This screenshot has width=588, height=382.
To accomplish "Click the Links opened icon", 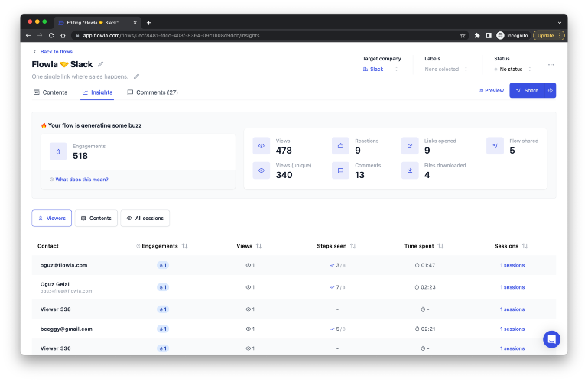I will (410, 146).
